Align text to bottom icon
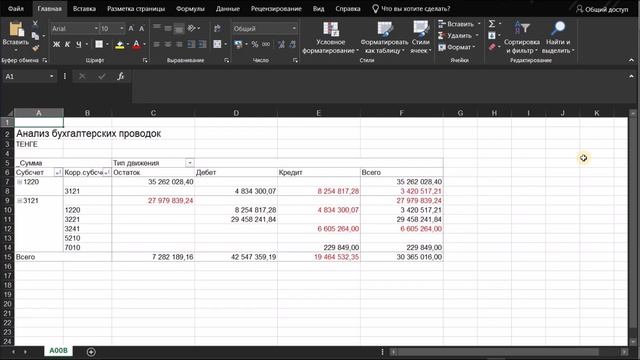 179,28
